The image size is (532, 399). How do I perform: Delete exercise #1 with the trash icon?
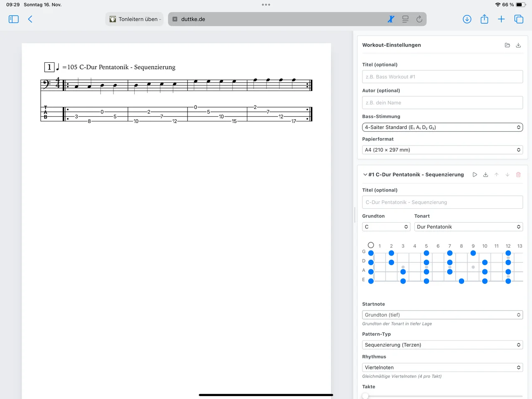[x=518, y=175]
